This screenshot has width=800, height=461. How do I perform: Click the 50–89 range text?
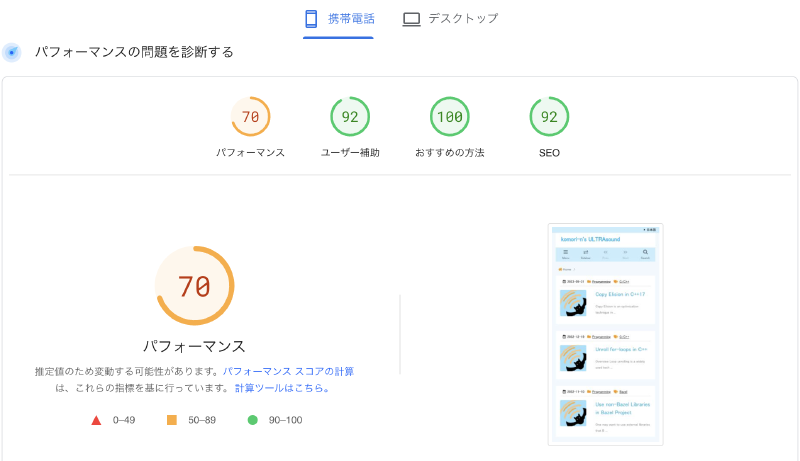202,420
